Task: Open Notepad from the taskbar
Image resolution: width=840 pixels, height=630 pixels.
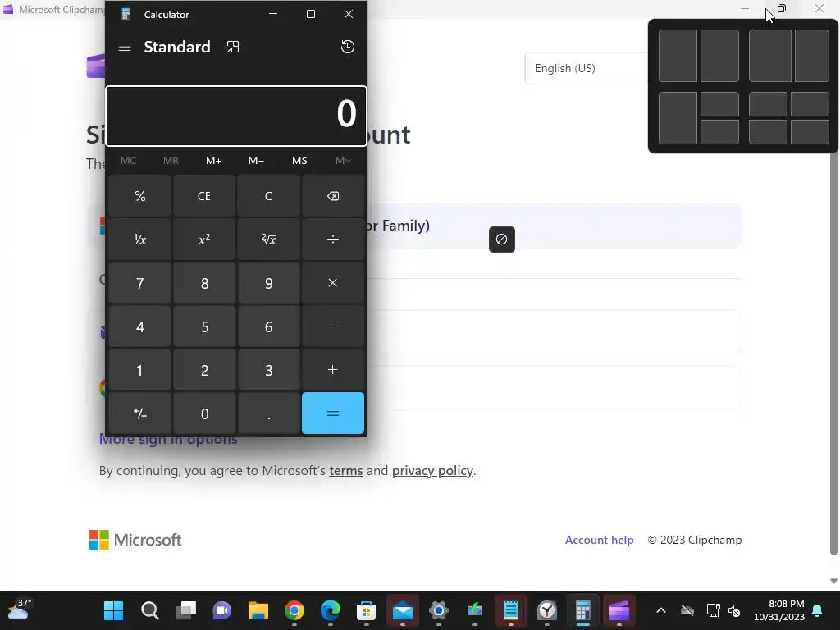Action: (511, 610)
